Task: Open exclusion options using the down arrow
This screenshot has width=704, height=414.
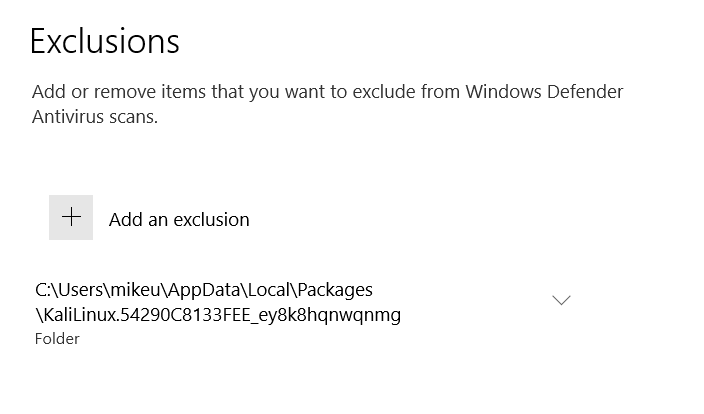Action: pos(561,300)
